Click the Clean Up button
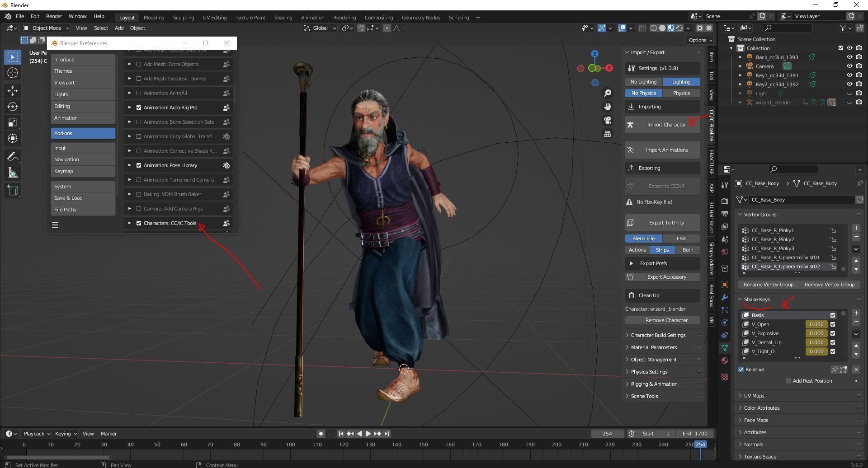868x468 pixels. pos(663,295)
